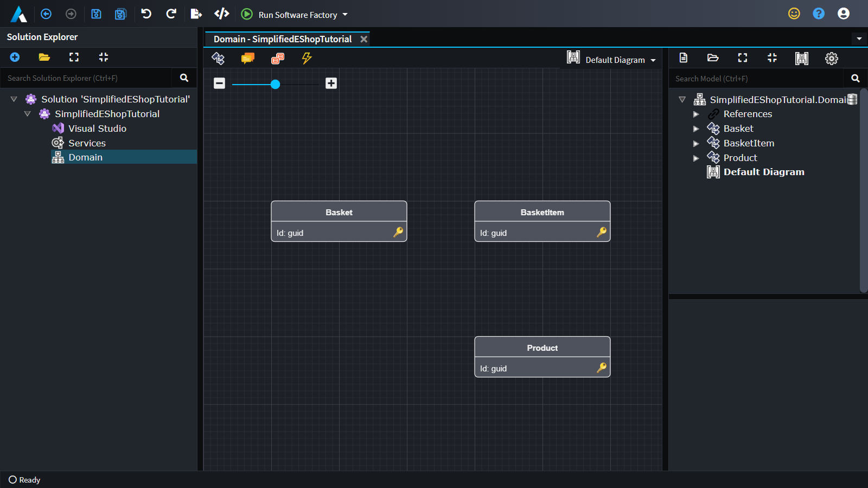Navigate forward with the right arrow icon
This screenshot has height=488, width=868.
71,14
